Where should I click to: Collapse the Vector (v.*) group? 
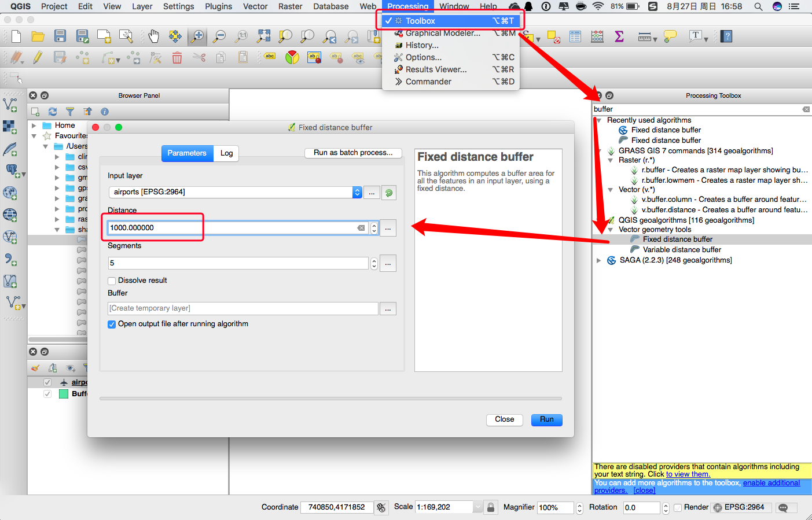610,190
